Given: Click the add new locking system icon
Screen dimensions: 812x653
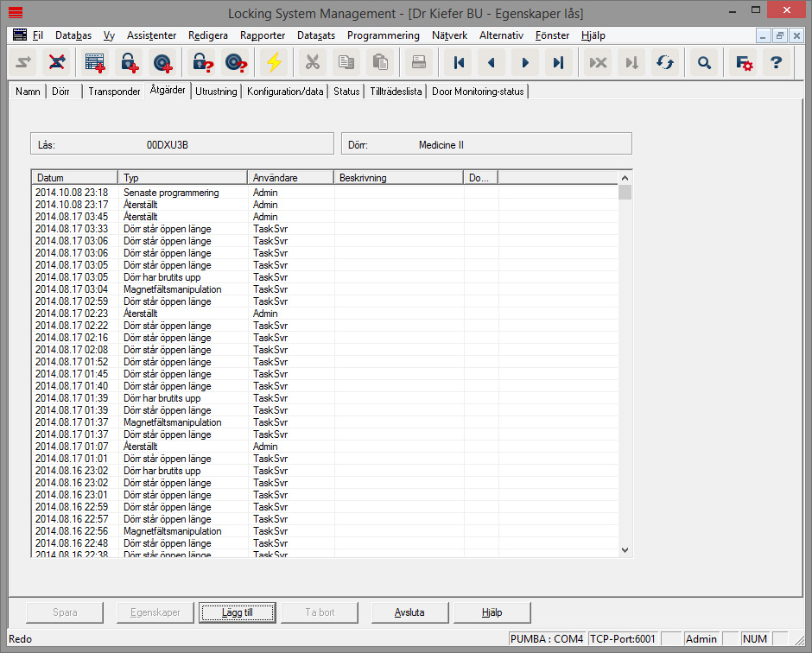Looking at the screenshot, I should [94, 62].
